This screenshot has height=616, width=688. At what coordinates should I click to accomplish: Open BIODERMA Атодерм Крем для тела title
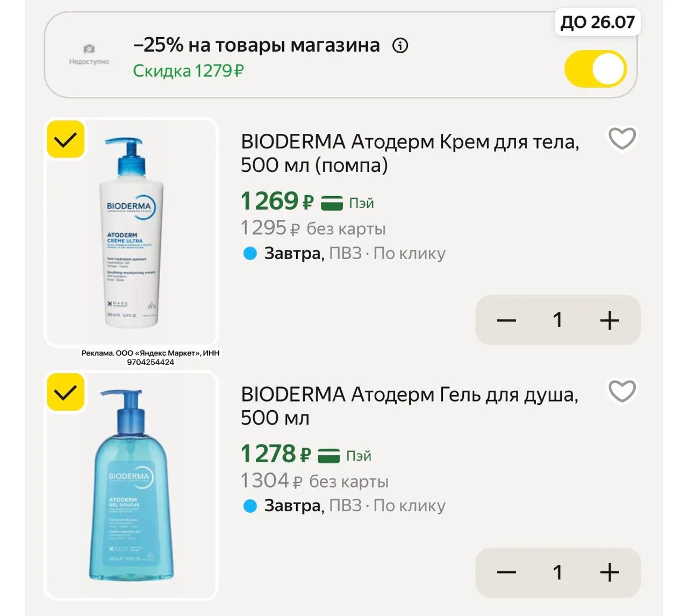pyautogui.click(x=410, y=153)
